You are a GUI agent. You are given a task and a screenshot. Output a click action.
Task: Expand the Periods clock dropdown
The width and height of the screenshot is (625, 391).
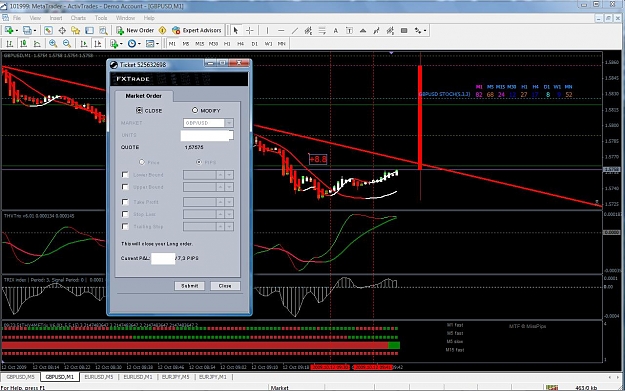[x=139, y=43]
